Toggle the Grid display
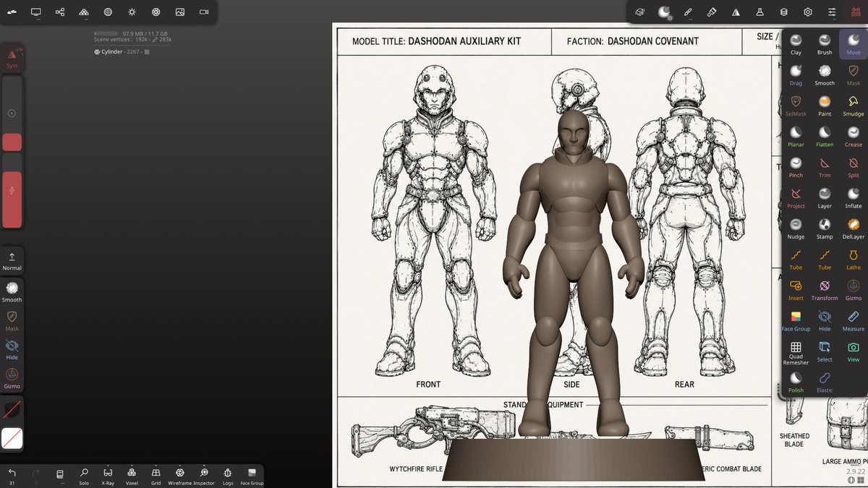The width and height of the screenshot is (868, 488). point(156,476)
